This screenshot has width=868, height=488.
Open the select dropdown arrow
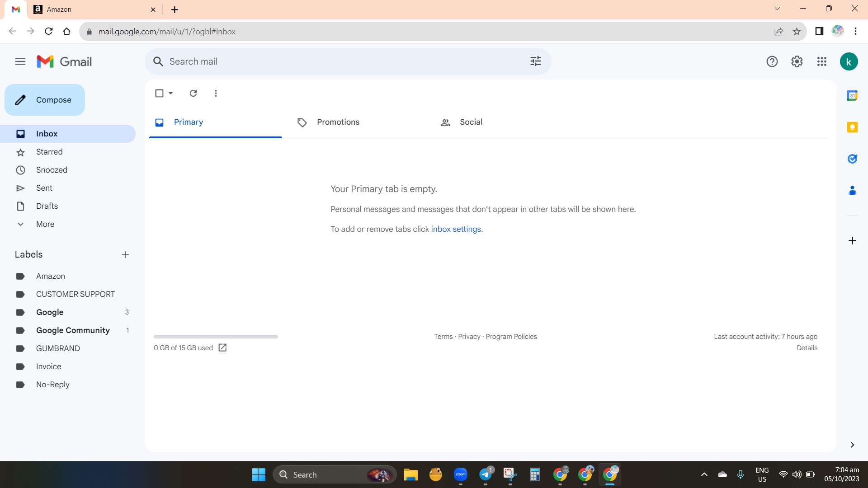[x=171, y=93]
